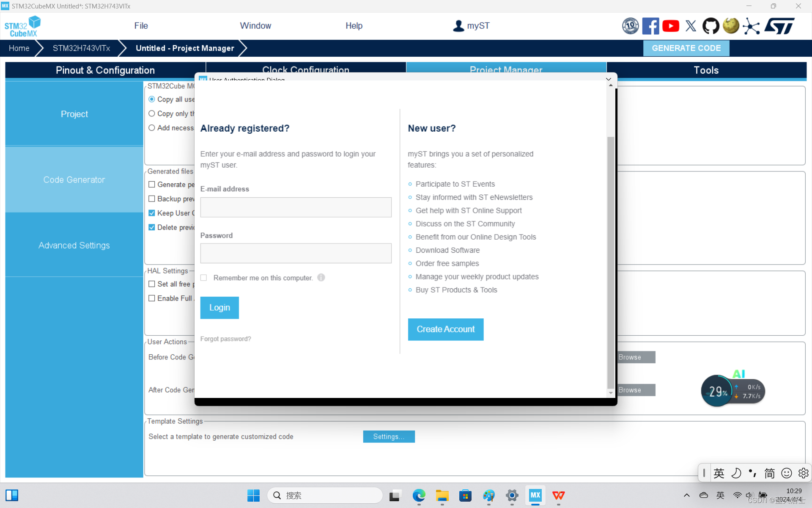Click the YouTube icon in header
Screen dimensions: 812x508
[x=670, y=26]
